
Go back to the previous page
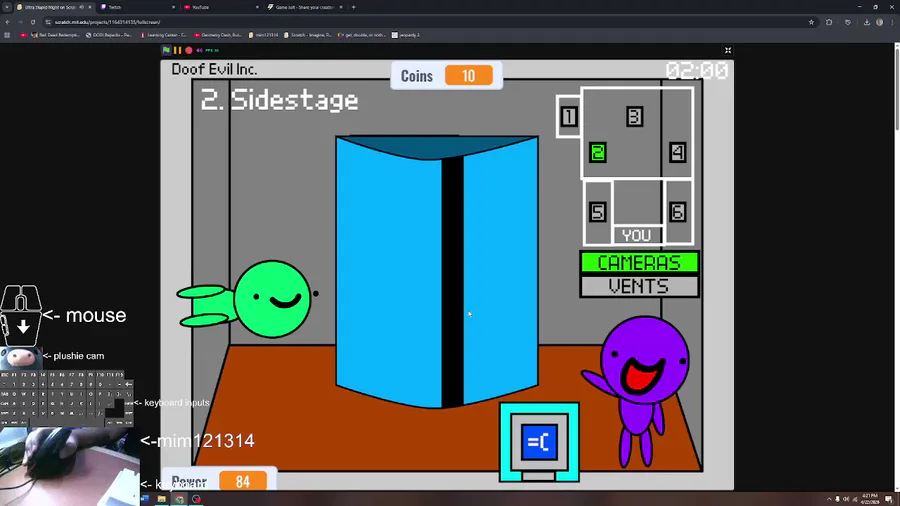pos(7,22)
